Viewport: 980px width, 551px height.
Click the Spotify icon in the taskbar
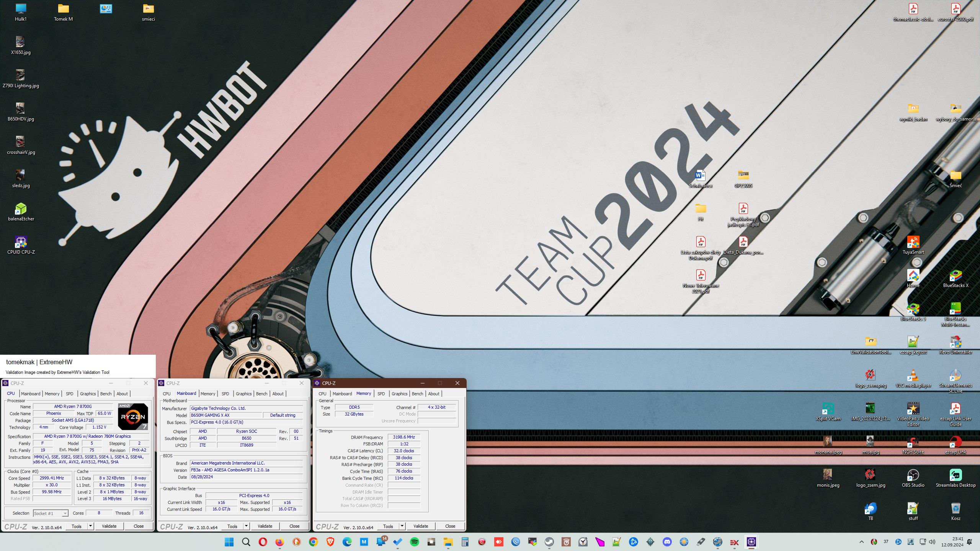coord(414,542)
